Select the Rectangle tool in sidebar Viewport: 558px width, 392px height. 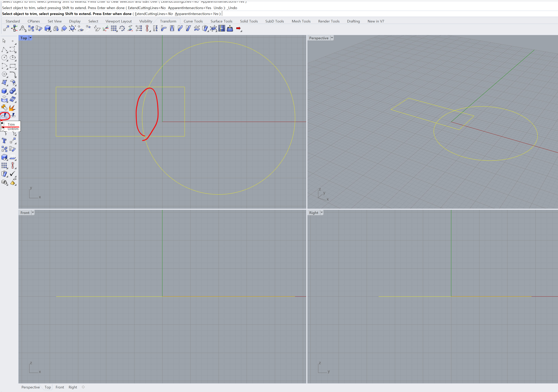point(13,66)
